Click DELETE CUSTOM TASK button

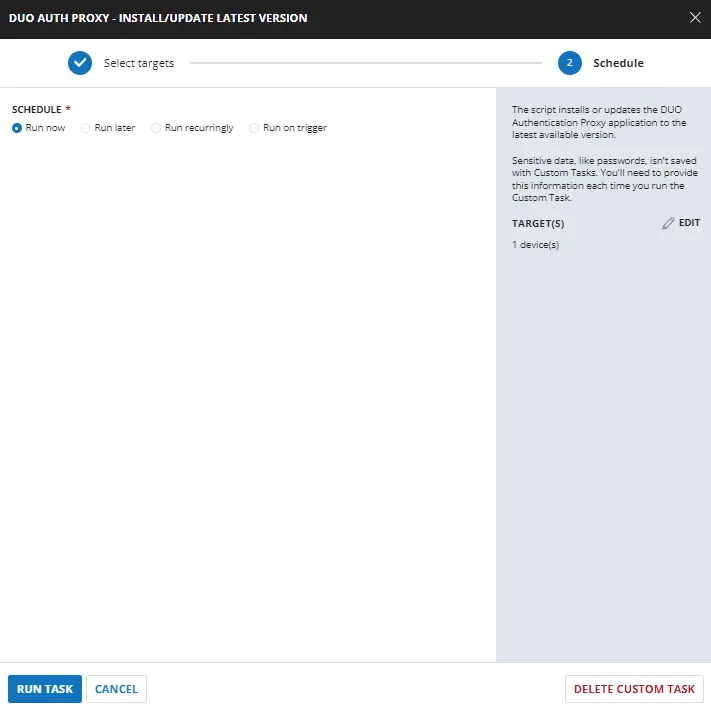(x=634, y=689)
